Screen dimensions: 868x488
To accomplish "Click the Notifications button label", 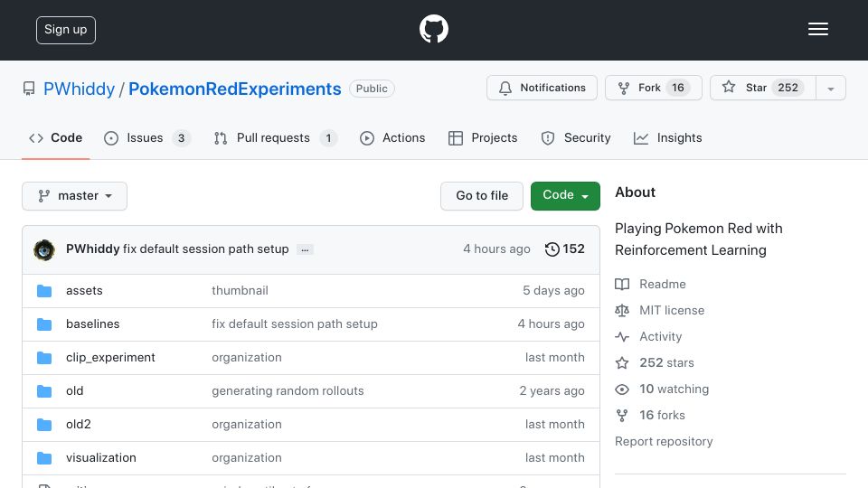I will point(552,88).
